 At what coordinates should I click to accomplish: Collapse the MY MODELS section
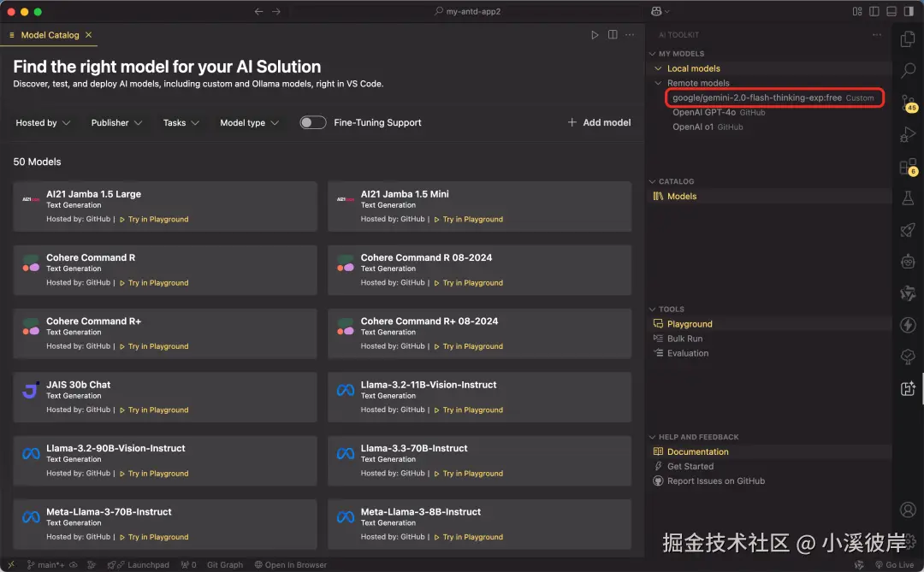pos(652,54)
